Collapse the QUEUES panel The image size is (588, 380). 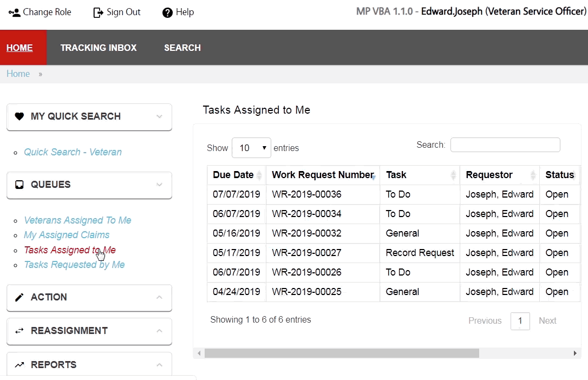point(159,185)
